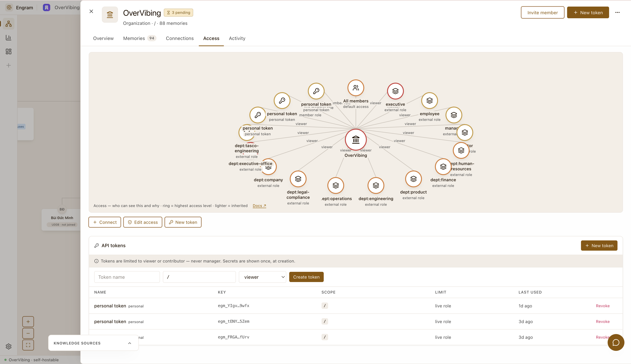Click the Engram brand name
Viewport: 631px width, 364px height.
(x=24, y=7)
